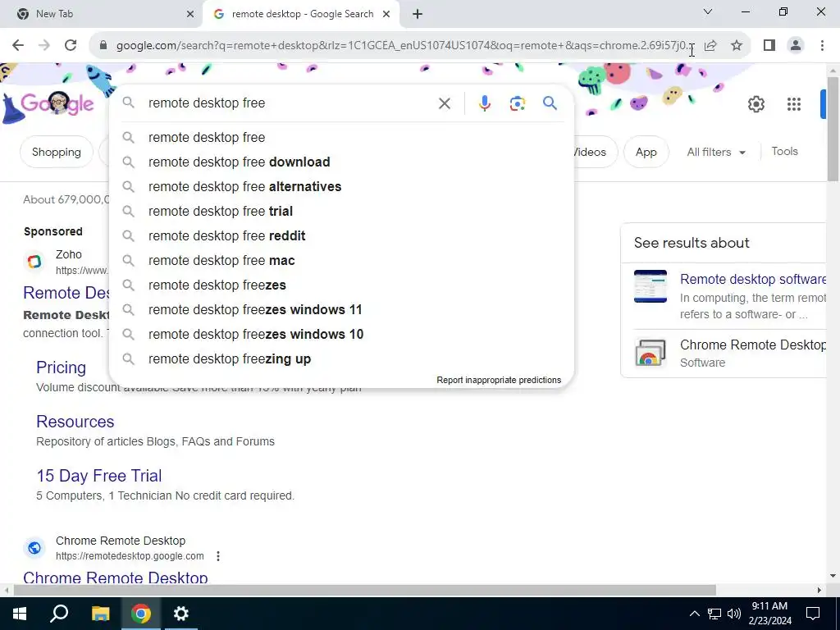Image resolution: width=840 pixels, height=630 pixels.
Task: Open Chrome Remote Desktop Software panel entry
Action: 729,353
